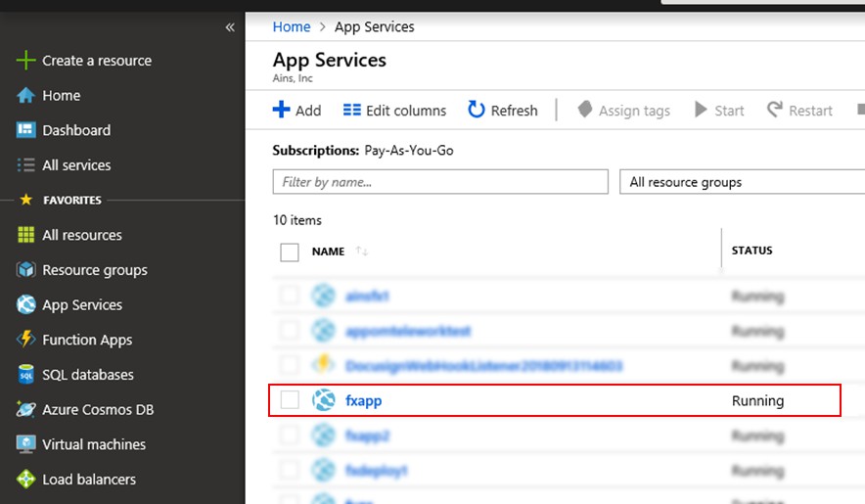
Task: Click the fxapp app service globe icon
Action: pyautogui.click(x=323, y=400)
